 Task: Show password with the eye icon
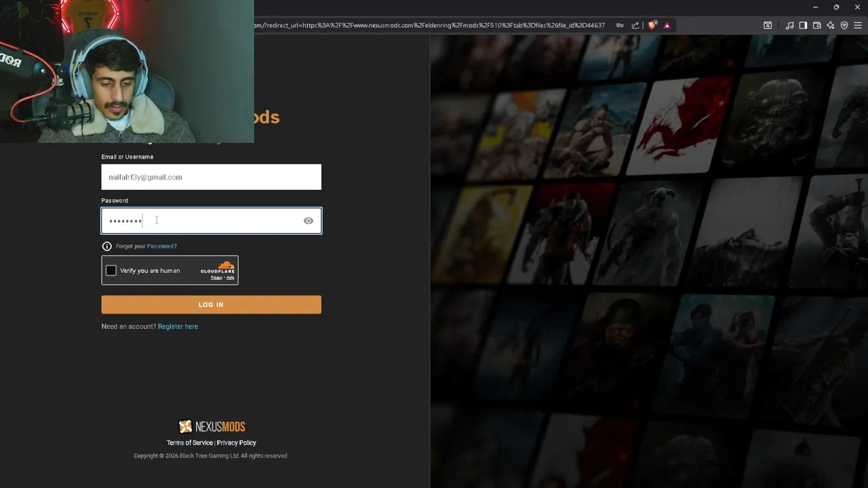pos(309,220)
